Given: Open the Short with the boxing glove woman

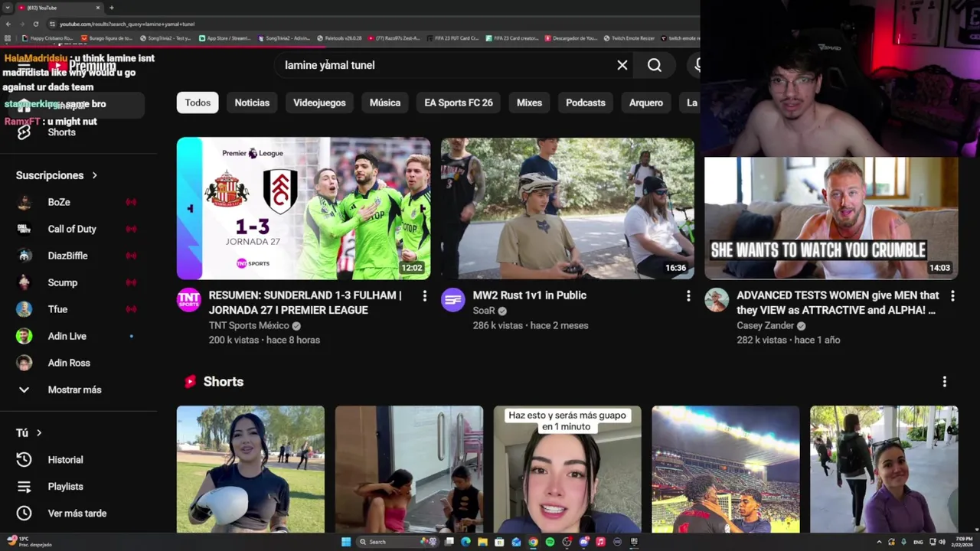Looking at the screenshot, I should tap(250, 469).
